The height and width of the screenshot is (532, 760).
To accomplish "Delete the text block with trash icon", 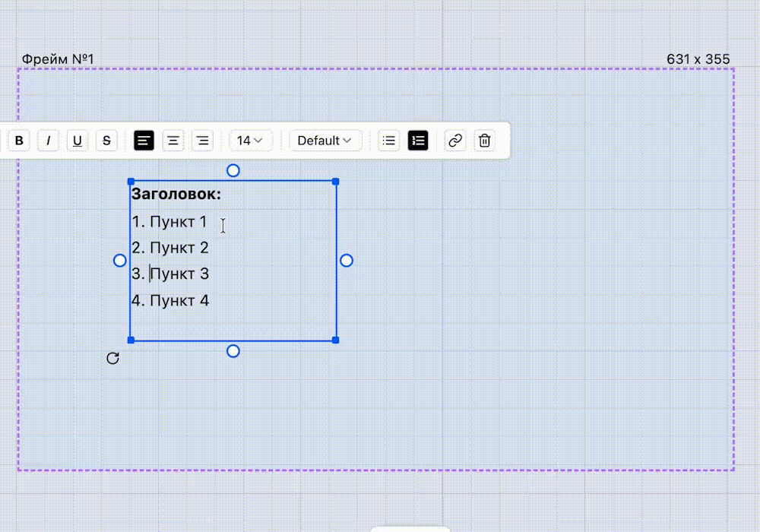I will pyautogui.click(x=484, y=141).
